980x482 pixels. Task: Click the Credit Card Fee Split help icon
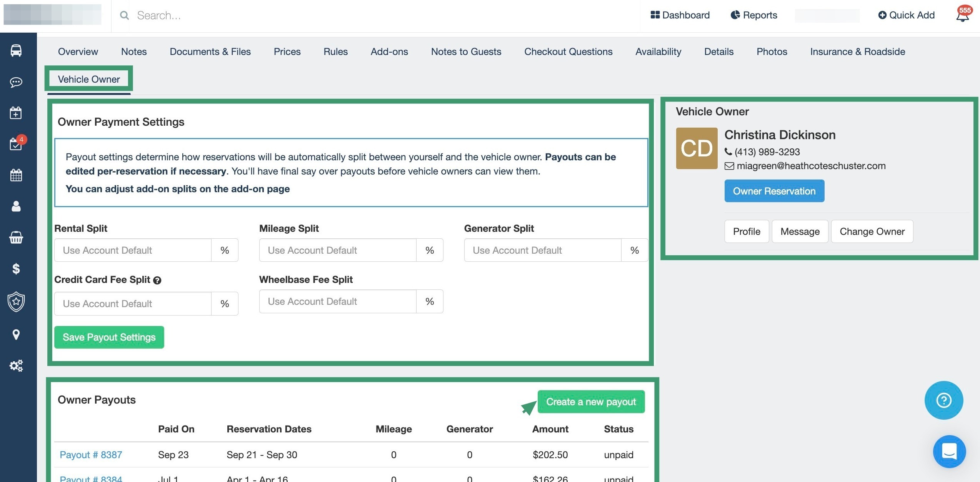click(x=157, y=280)
